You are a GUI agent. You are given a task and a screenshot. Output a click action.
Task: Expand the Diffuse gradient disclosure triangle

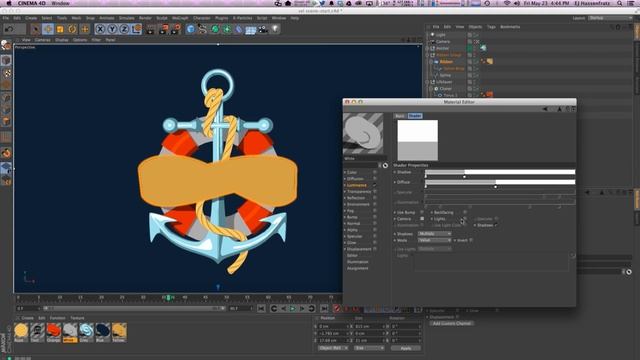click(395, 182)
